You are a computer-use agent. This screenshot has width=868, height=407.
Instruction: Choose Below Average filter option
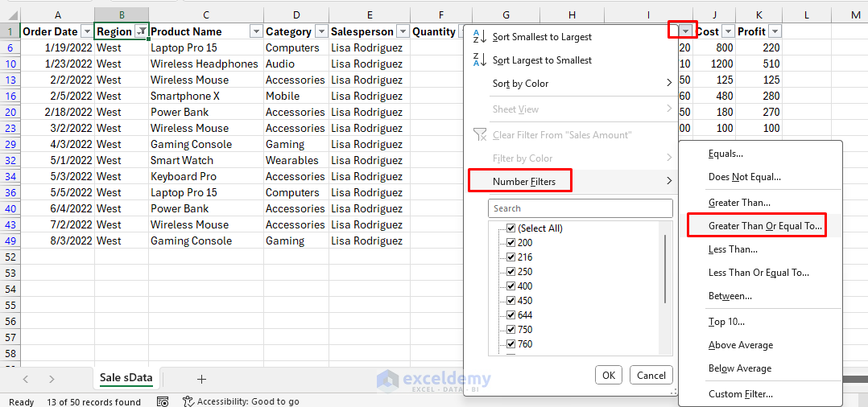pos(760,368)
